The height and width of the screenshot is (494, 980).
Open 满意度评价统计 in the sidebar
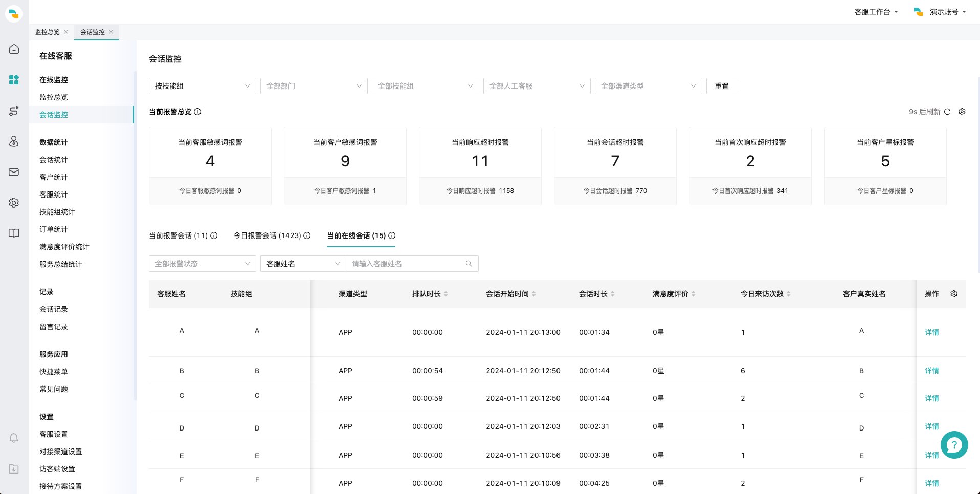click(64, 247)
